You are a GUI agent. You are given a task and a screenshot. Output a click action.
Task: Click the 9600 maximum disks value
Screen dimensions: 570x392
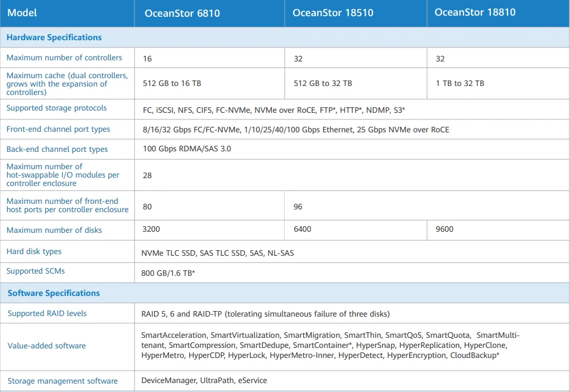pyautogui.click(x=444, y=229)
